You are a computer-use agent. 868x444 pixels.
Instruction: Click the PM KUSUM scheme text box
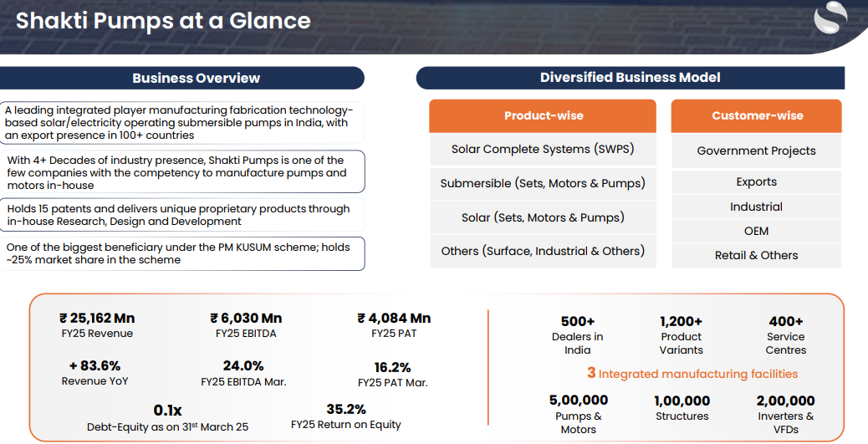(x=181, y=253)
